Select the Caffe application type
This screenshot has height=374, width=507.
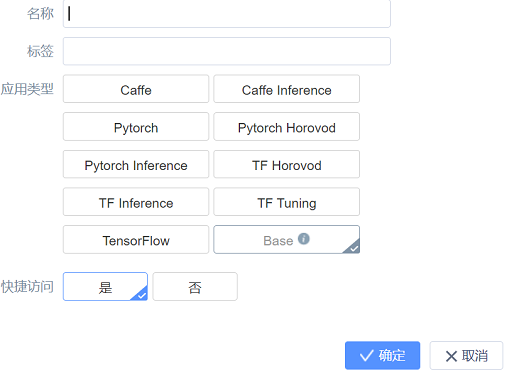[136, 89]
